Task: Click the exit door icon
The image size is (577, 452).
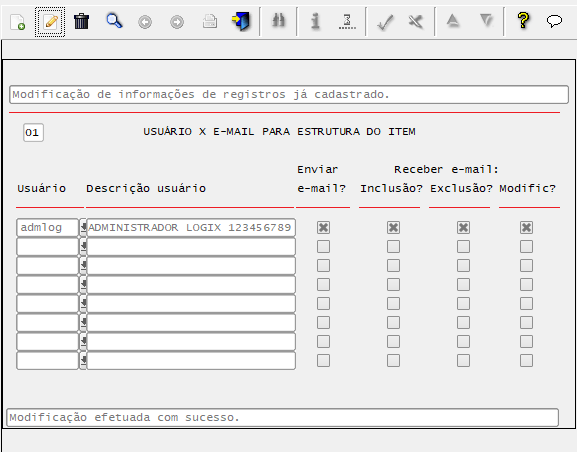Action: point(241,21)
